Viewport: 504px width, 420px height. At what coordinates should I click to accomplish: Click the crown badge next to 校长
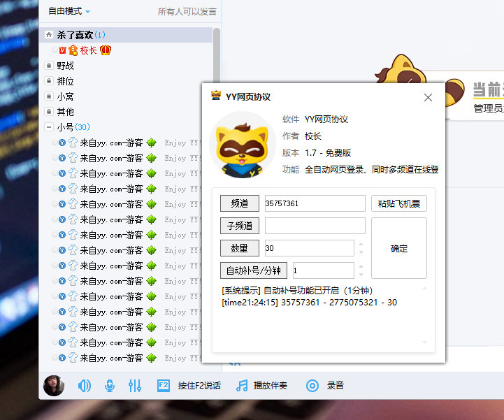click(106, 50)
